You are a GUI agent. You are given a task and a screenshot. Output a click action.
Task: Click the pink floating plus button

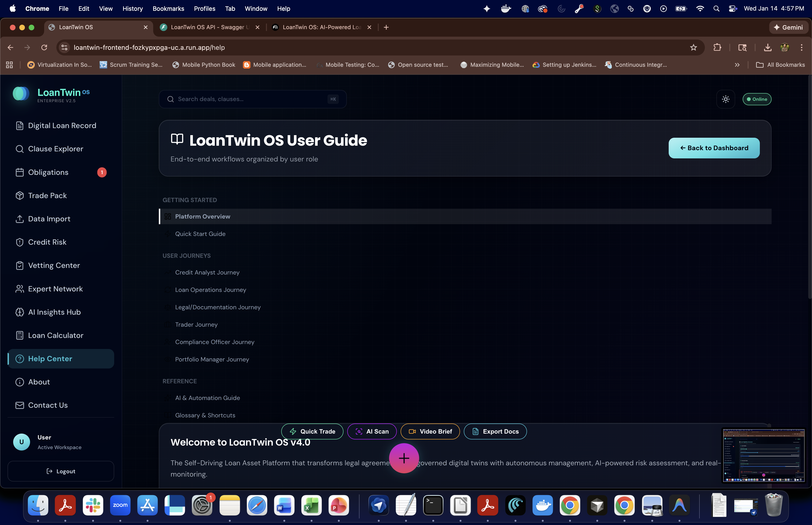[x=404, y=458]
